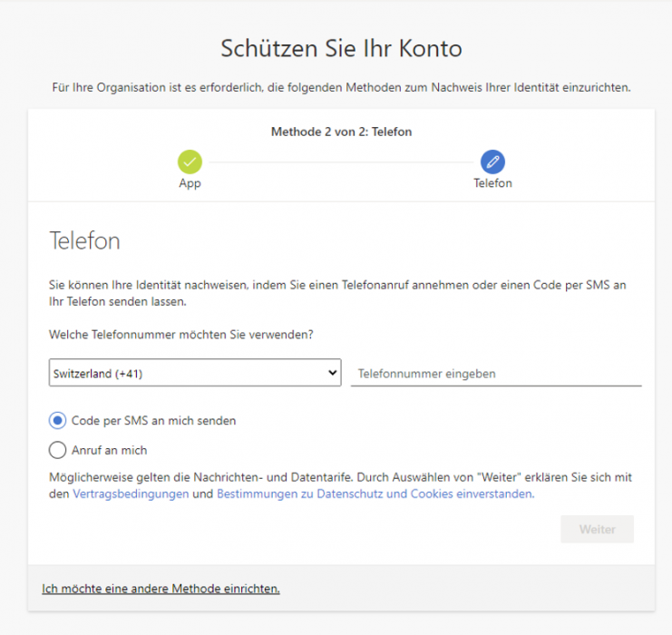Click the "Methode 2 von 2: Telefon" title
672x635 pixels.
pos(341,132)
